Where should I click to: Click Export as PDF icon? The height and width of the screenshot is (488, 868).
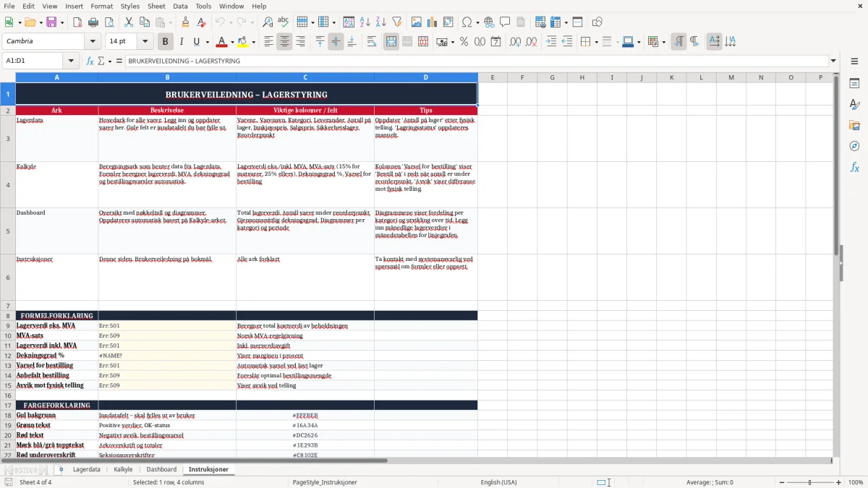point(77,22)
